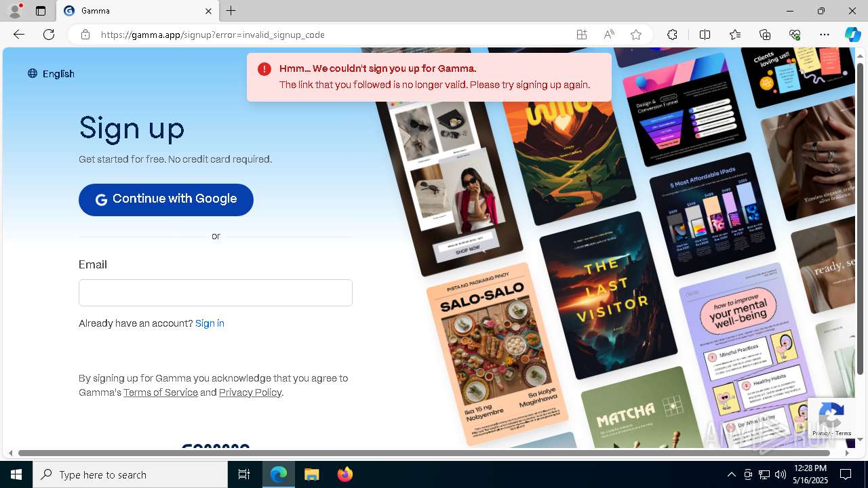Click the browser profile avatar icon
The width and height of the screenshot is (868, 488).
coord(15,11)
